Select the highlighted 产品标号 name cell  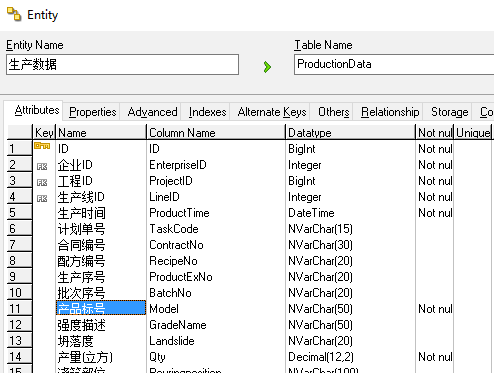pyautogui.click(x=101, y=308)
